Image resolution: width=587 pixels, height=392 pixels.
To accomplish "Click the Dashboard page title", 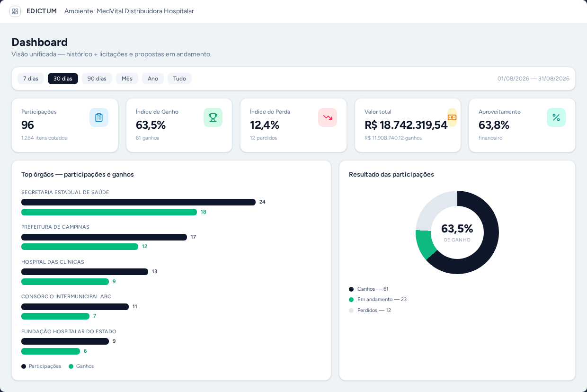I will [x=40, y=42].
